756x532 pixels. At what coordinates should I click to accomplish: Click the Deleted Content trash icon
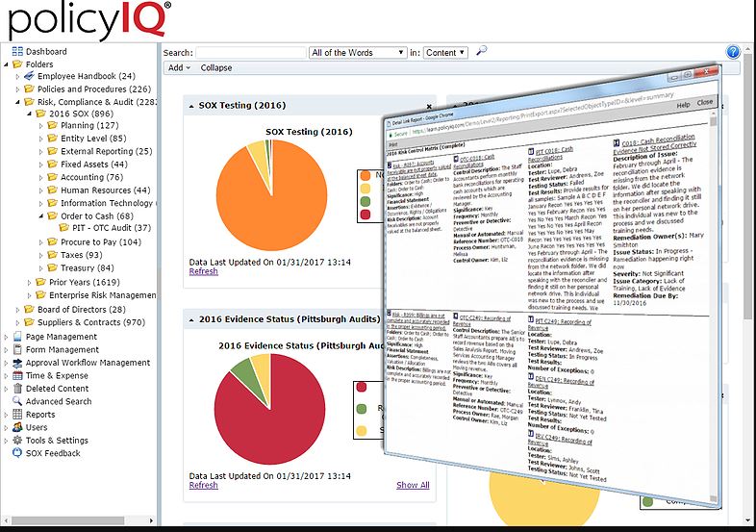pyautogui.click(x=17, y=389)
